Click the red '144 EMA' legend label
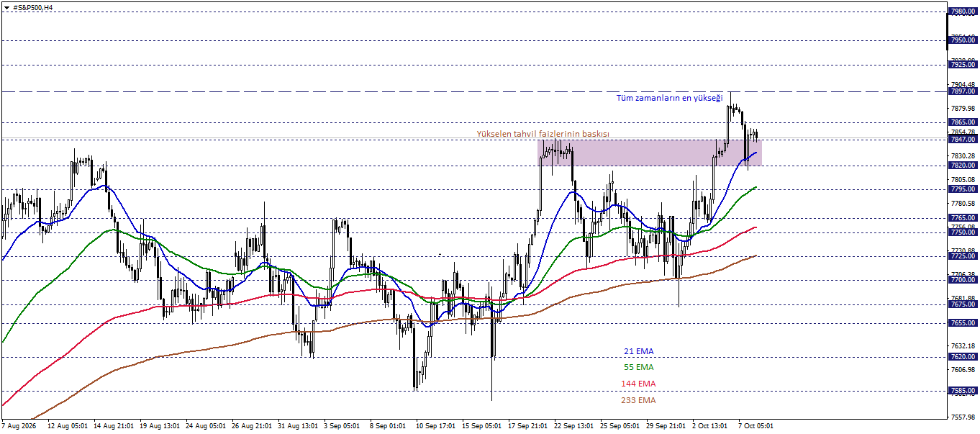The width and height of the screenshot is (980, 434). click(639, 384)
